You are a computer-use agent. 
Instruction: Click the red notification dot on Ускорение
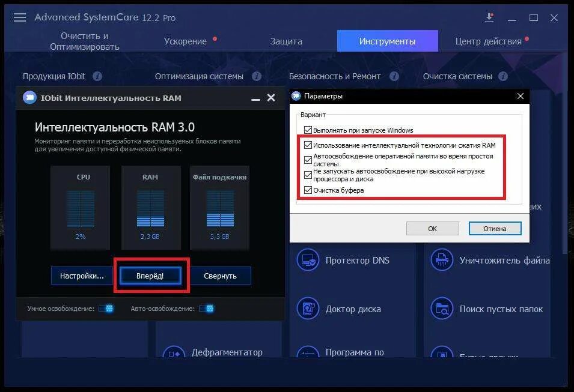pyautogui.click(x=215, y=39)
